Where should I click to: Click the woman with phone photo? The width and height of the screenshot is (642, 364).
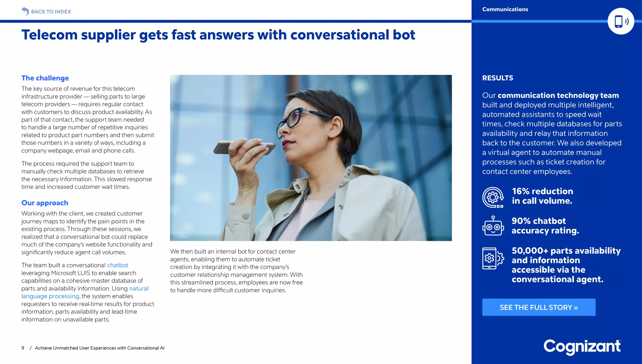311,158
